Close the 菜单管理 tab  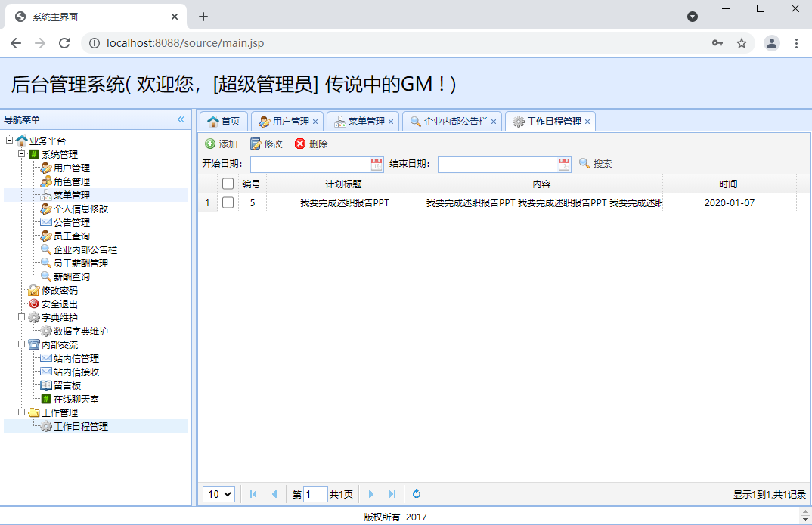pos(391,122)
